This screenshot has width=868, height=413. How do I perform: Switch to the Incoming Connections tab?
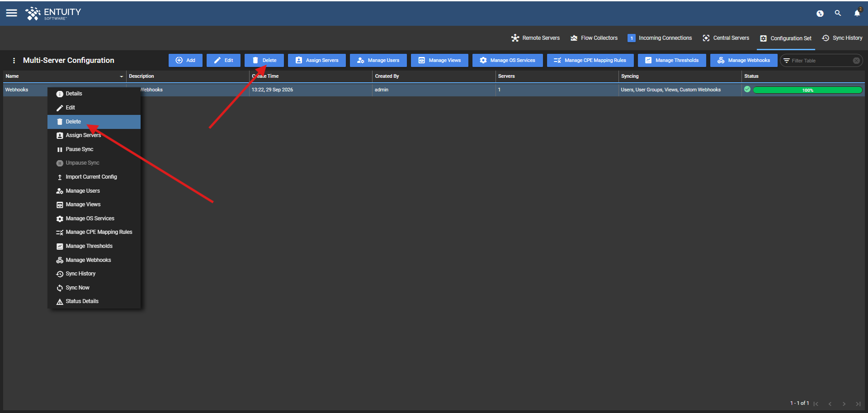click(x=660, y=38)
